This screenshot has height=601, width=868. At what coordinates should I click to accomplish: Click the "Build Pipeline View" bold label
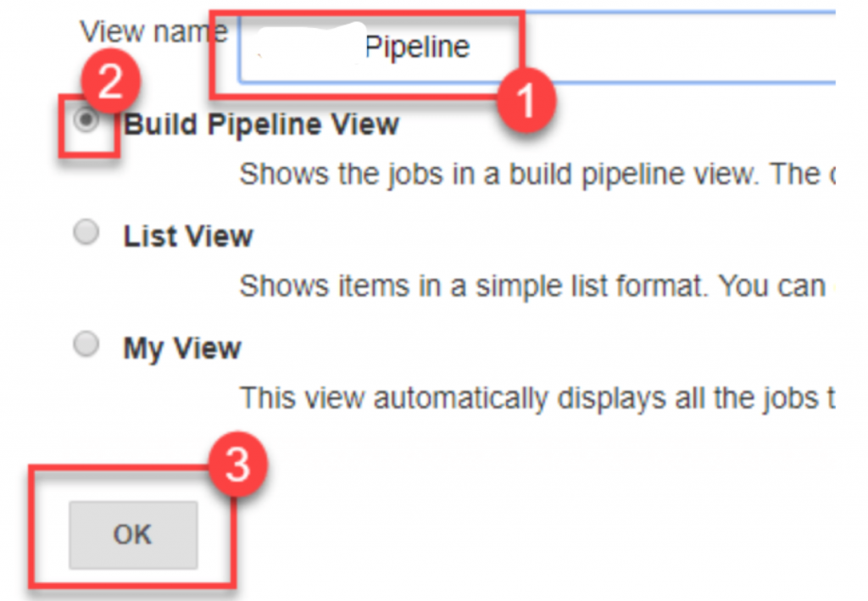pos(261,125)
